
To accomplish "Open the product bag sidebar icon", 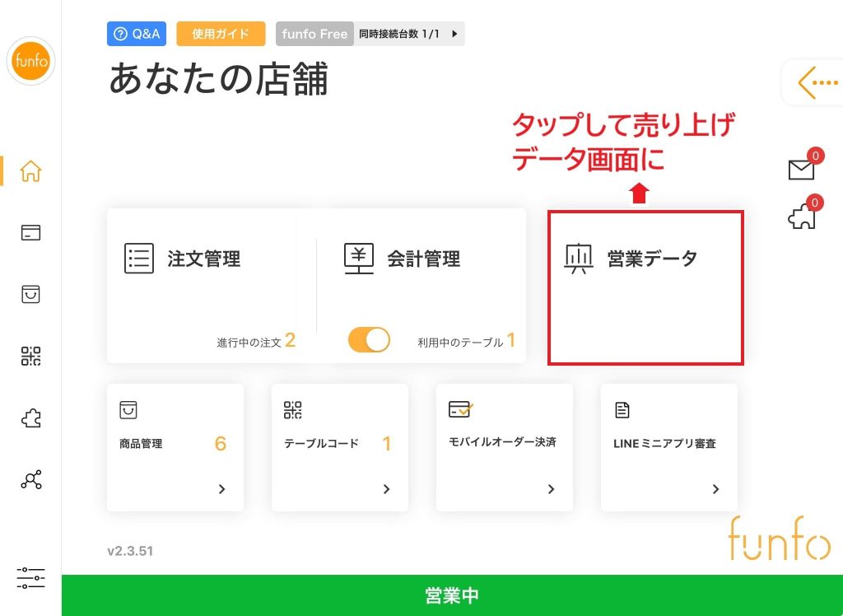I will [x=30, y=294].
